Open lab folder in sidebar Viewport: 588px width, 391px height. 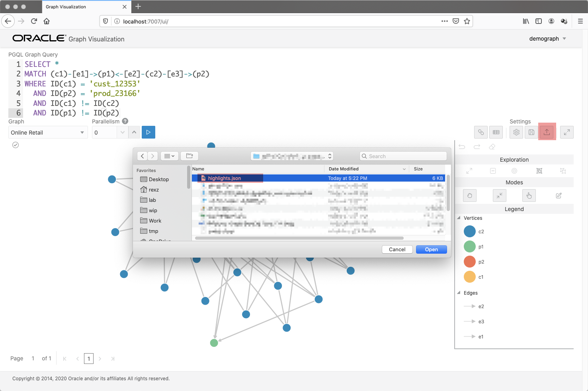click(x=148, y=200)
